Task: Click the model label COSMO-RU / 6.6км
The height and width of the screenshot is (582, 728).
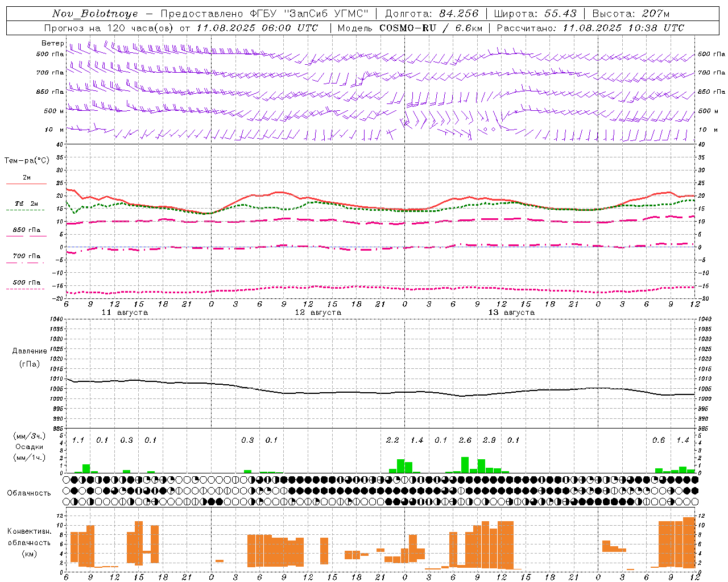Action: pos(431,28)
